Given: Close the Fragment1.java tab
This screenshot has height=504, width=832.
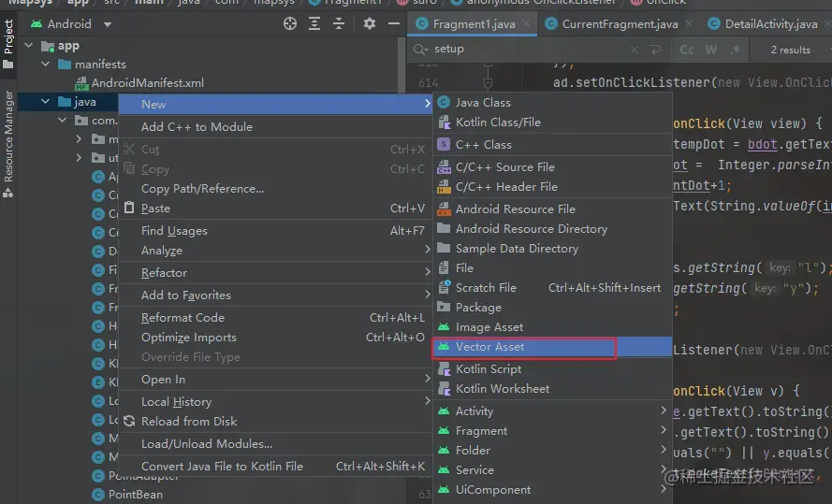Looking at the screenshot, I should (x=526, y=23).
